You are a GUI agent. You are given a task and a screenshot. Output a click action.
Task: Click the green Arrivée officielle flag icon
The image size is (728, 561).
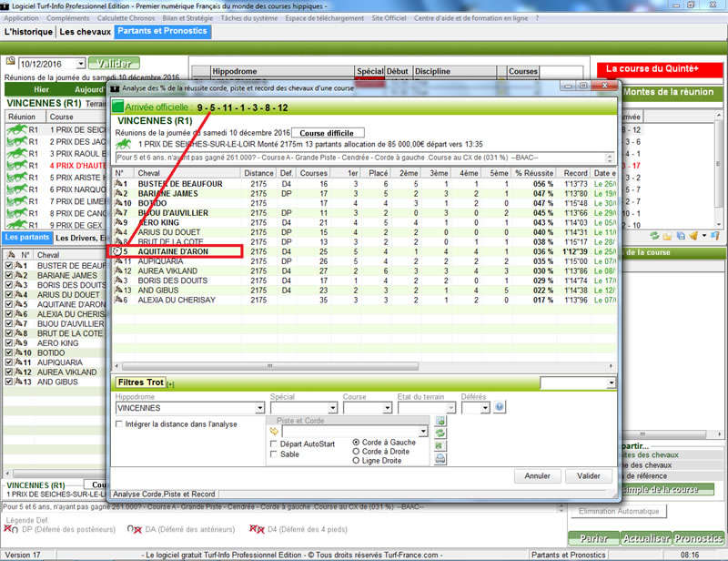[x=117, y=107]
